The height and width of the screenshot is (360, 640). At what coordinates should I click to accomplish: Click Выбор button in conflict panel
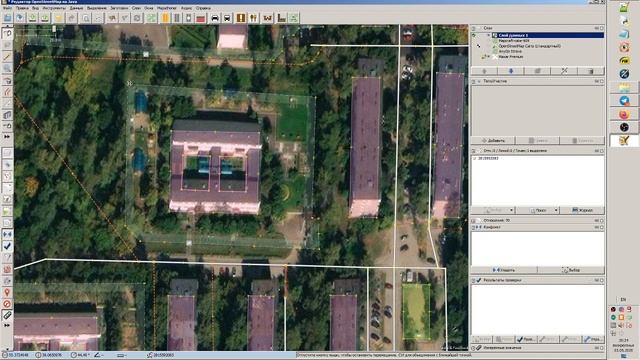(x=571, y=270)
